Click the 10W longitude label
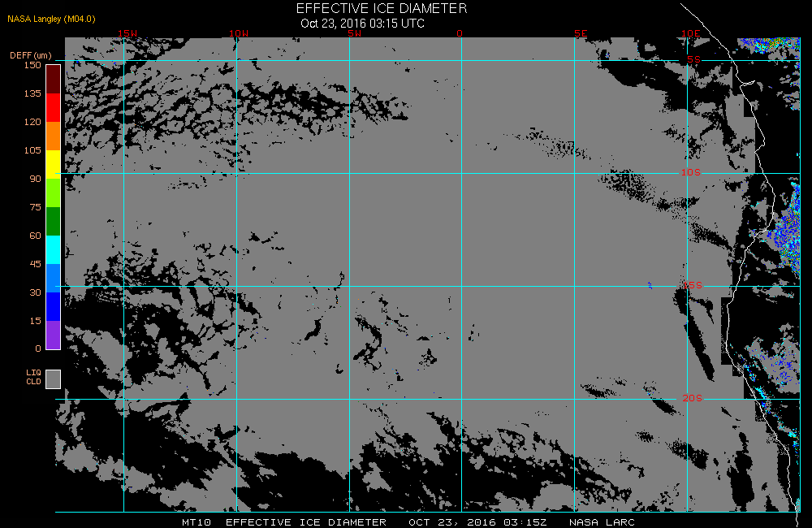Image resolution: width=812 pixels, height=528 pixels. pyautogui.click(x=239, y=33)
